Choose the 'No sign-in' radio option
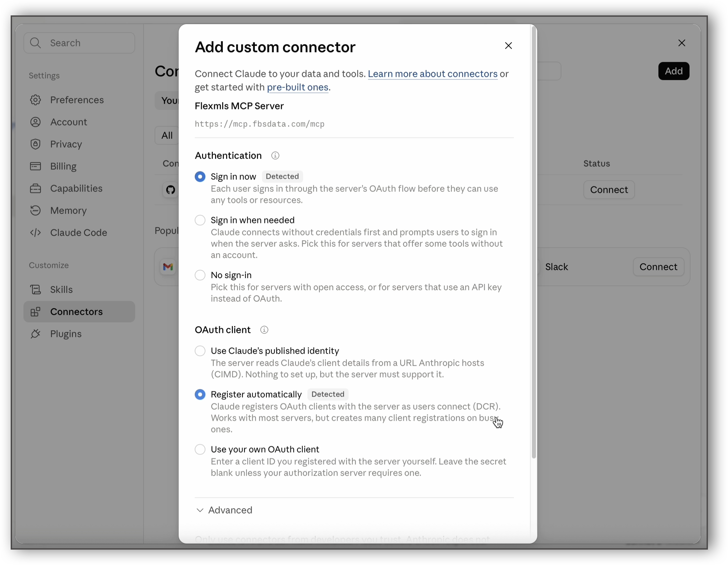This screenshot has height=565, width=728. (x=200, y=275)
